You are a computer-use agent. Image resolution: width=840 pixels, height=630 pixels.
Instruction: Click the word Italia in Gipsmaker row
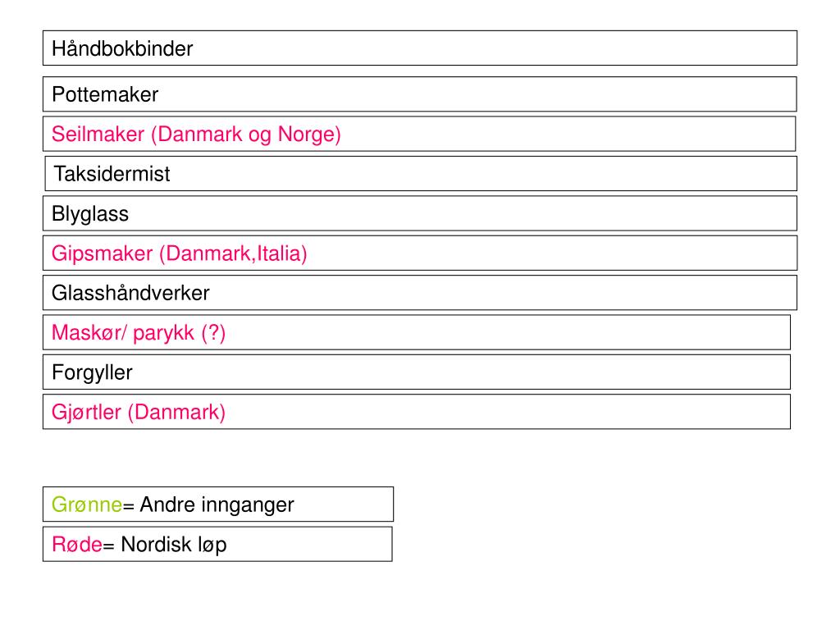coord(279,253)
